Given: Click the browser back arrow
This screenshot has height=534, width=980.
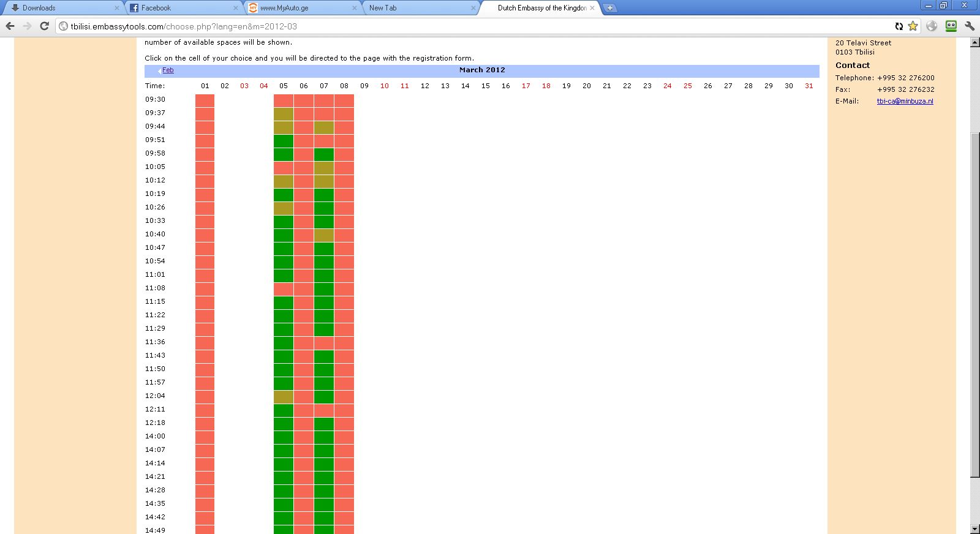Looking at the screenshot, I should 10,26.
